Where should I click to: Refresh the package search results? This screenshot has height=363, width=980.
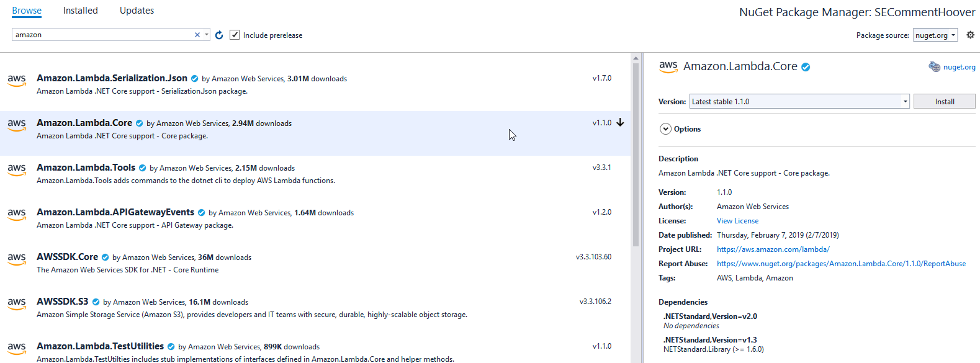[219, 35]
